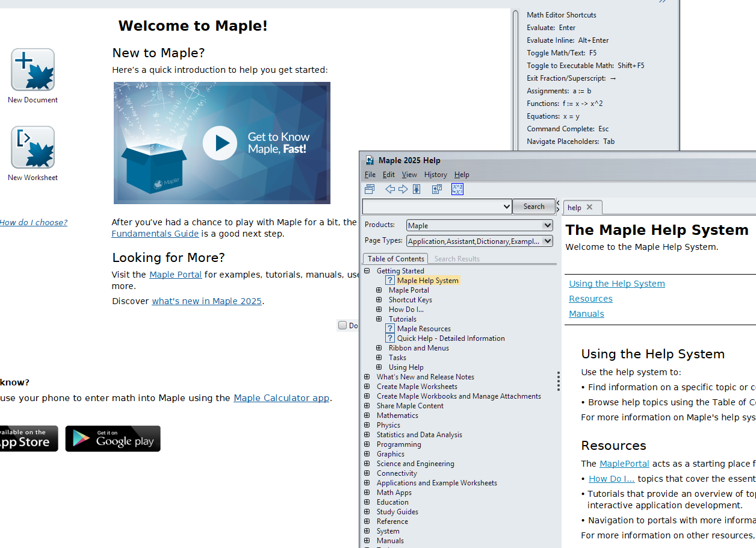
Task: Expand the Programming tree node
Action: click(x=367, y=444)
